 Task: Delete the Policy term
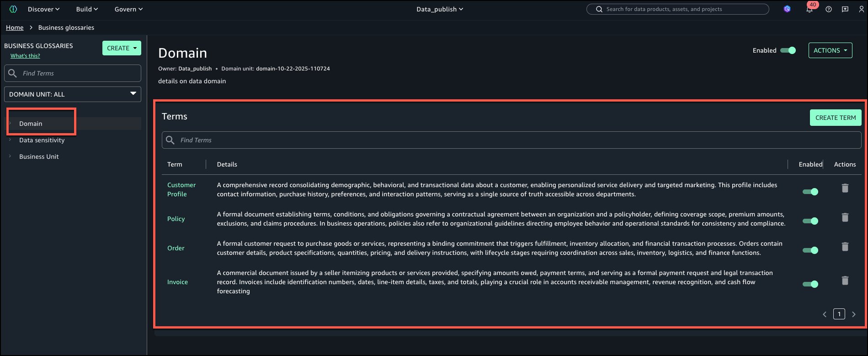[x=845, y=217]
